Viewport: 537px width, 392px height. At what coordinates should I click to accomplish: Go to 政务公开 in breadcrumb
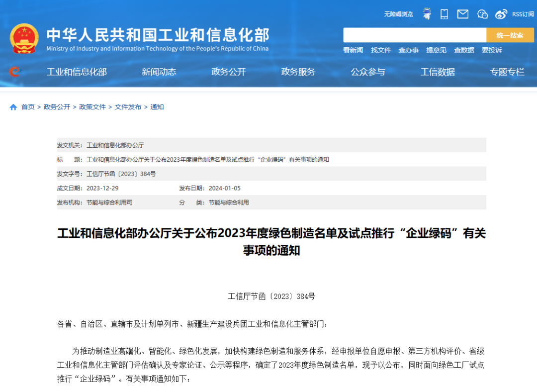pos(57,107)
